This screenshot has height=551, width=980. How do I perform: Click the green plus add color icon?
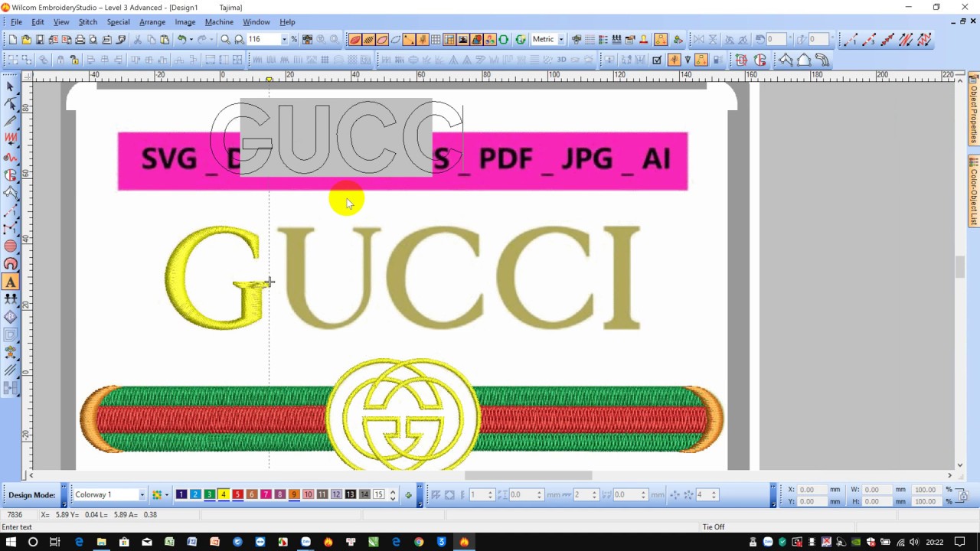pos(408,495)
